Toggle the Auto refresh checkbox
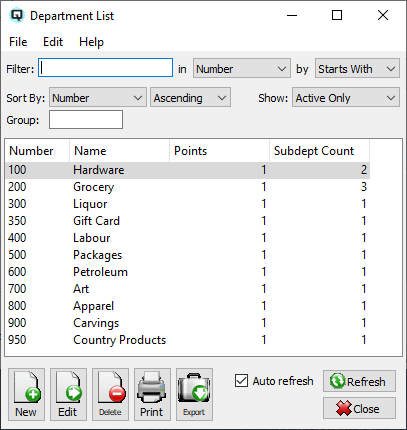407x430 pixels. (x=241, y=381)
